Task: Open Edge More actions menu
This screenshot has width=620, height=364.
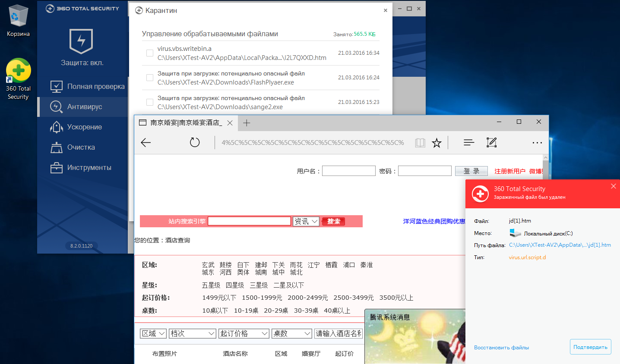Action: (537, 143)
